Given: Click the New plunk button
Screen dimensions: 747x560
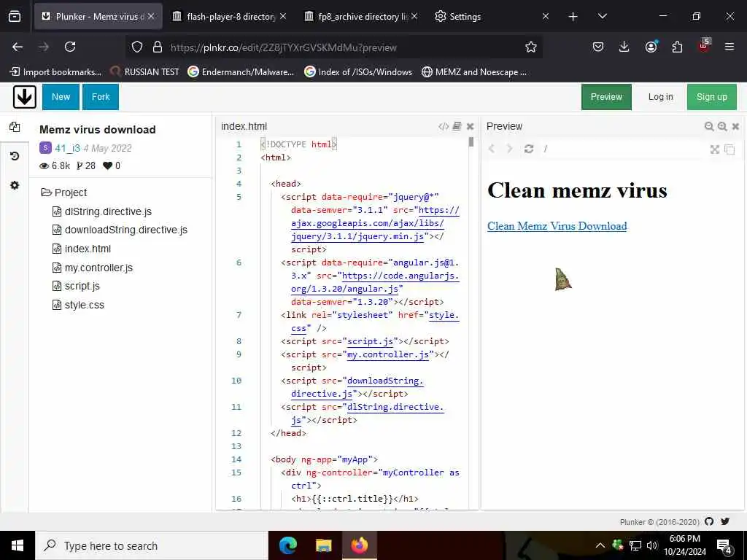Looking at the screenshot, I should [61, 97].
